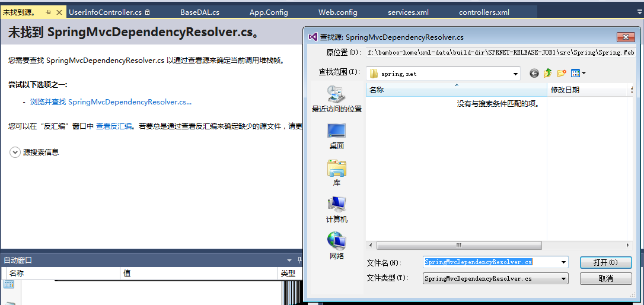Click the 打开(O) button

pyautogui.click(x=606, y=263)
